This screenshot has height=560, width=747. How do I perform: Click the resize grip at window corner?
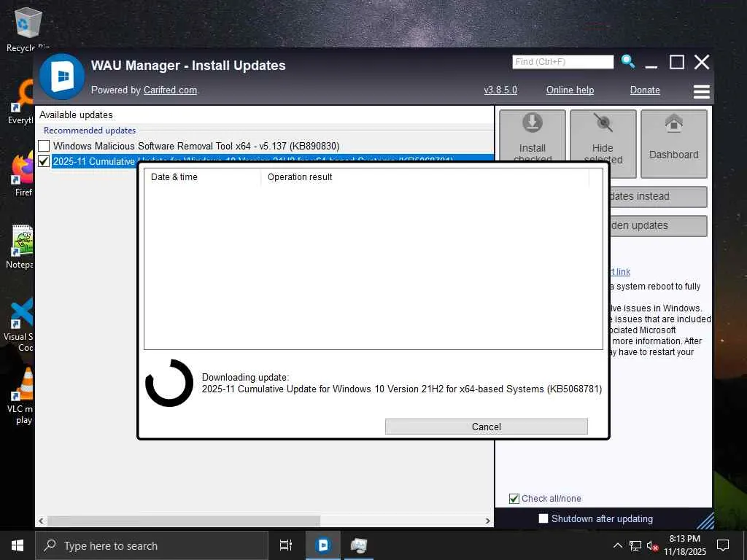pos(705,521)
